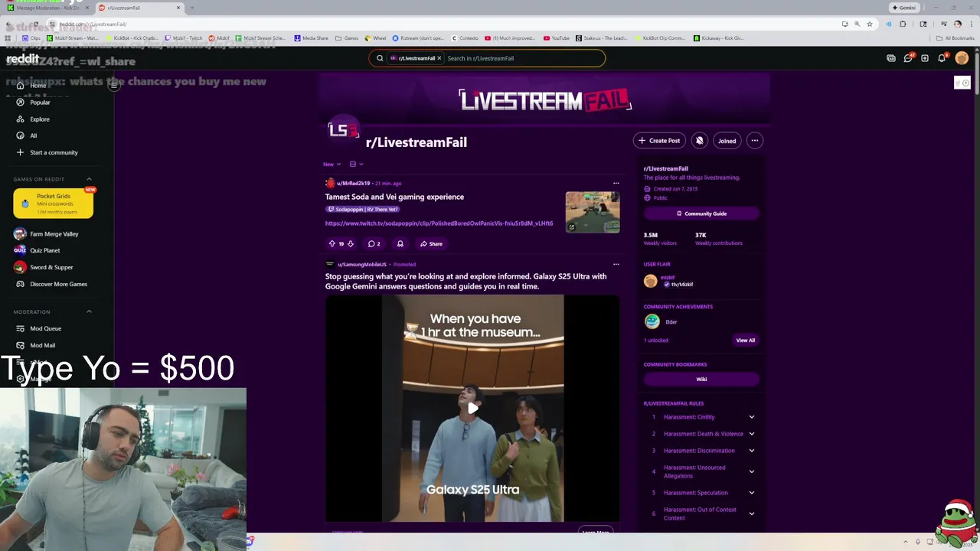Open the user avatar menu
Screen dimensions: 980x551
click(x=962, y=58)
